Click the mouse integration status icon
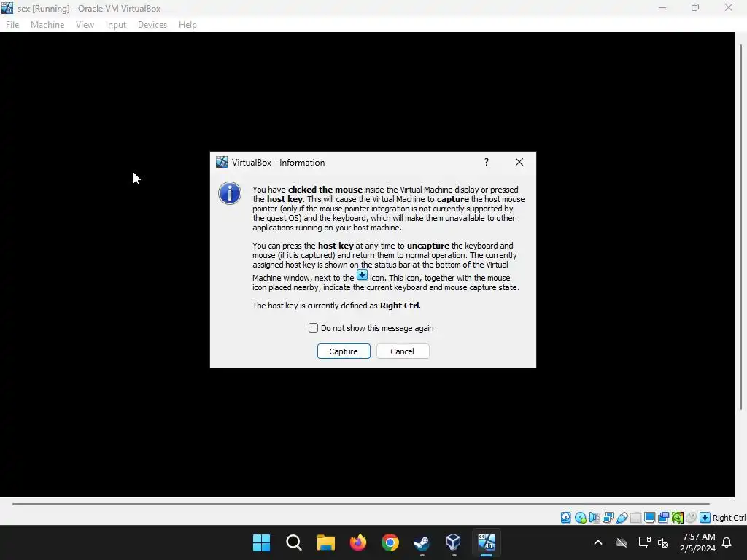 [x=692, y=518]
